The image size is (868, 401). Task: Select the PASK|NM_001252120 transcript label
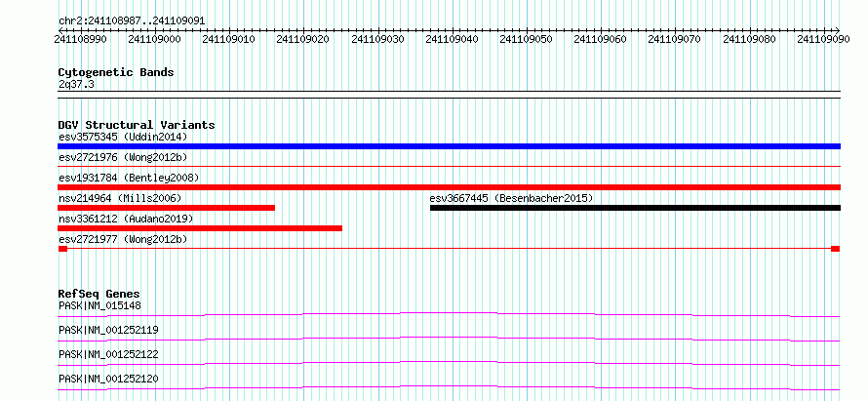(x=108, y=379)
